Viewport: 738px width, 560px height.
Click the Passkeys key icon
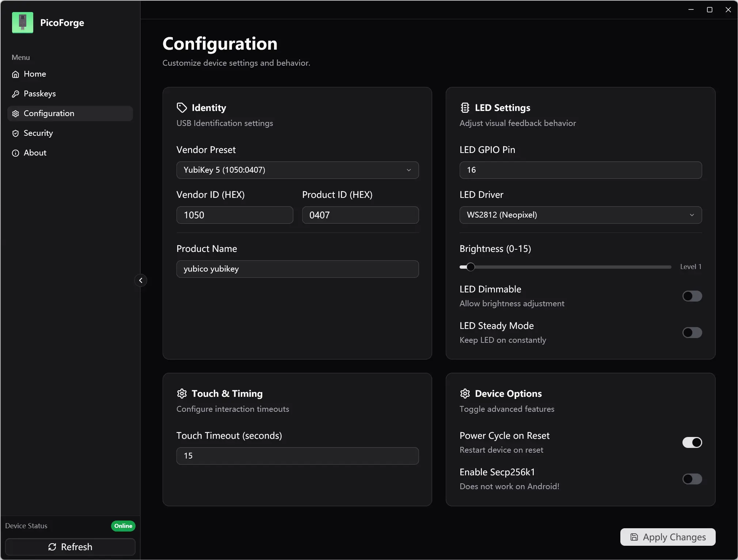tap(15, 94)
